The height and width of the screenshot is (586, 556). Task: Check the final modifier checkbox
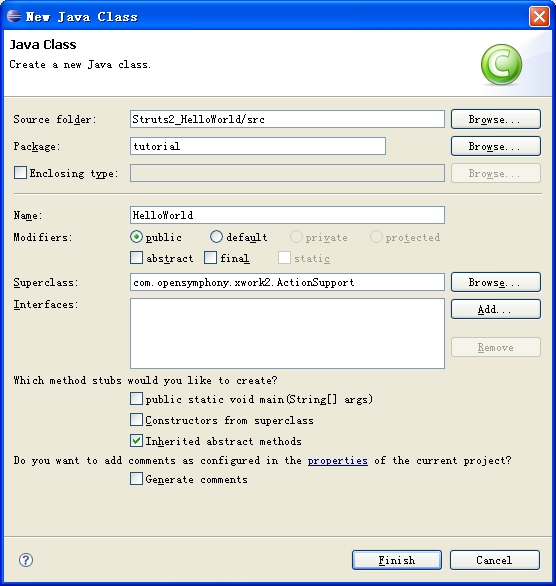(x=210, y=258)
